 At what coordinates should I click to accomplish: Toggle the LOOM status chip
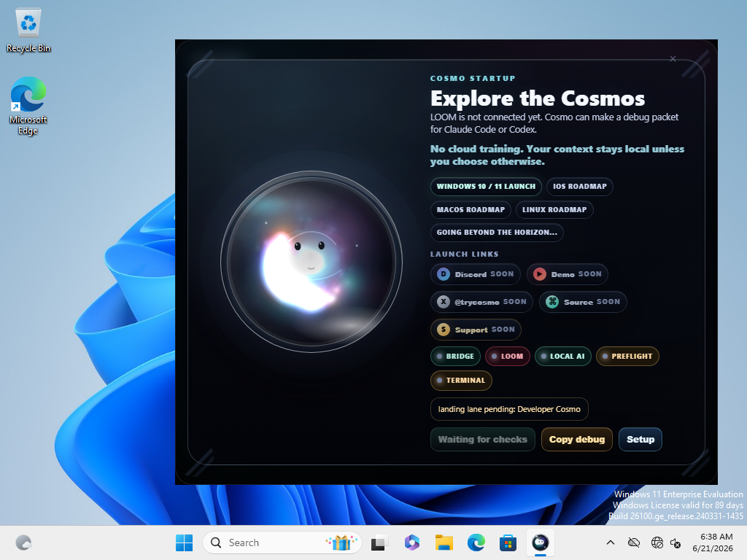[508, 356]
